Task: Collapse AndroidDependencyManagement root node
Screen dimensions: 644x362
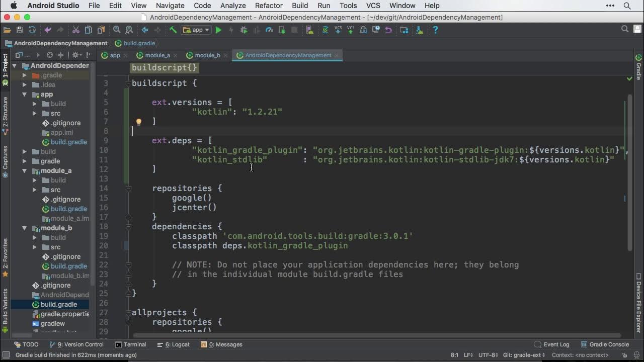Action: tap(15, 66)
